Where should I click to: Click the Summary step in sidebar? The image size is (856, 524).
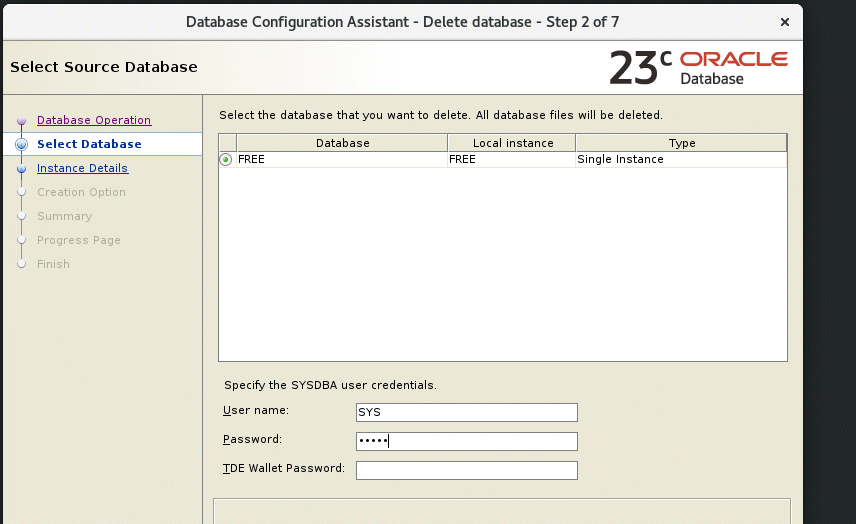click(64, 216)
